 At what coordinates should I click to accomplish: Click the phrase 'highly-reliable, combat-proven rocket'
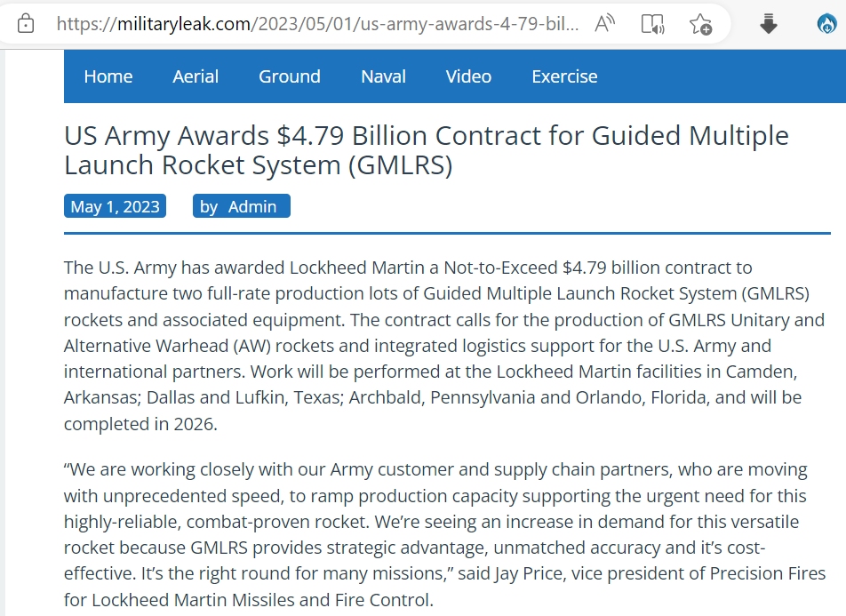point(215,522)
